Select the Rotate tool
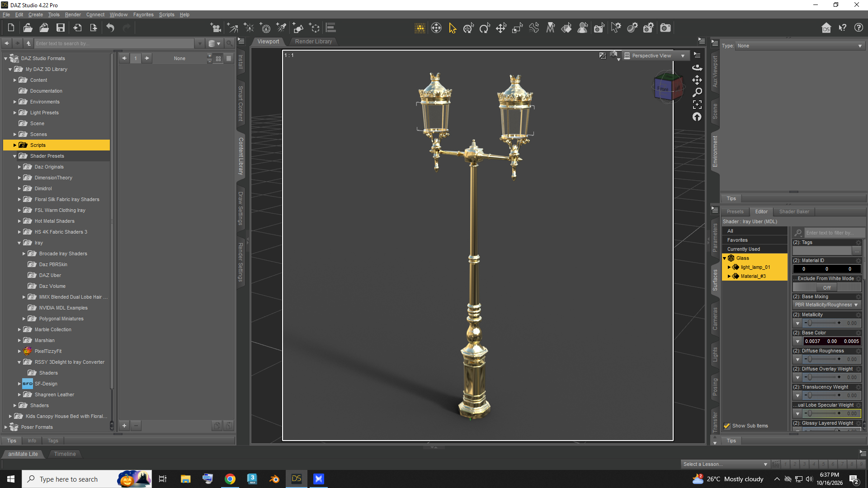The image size is (868, 488). [485, 28]
